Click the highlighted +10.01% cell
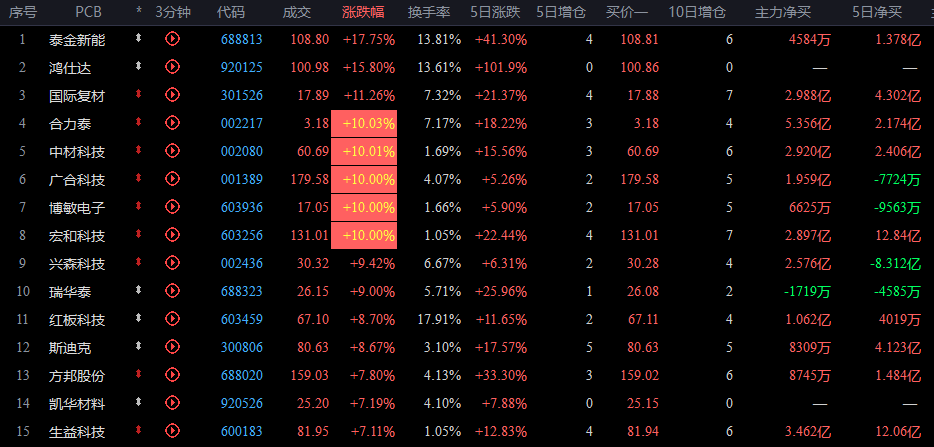This screenshot has width=934, height=447. click(x=364, y=152)
